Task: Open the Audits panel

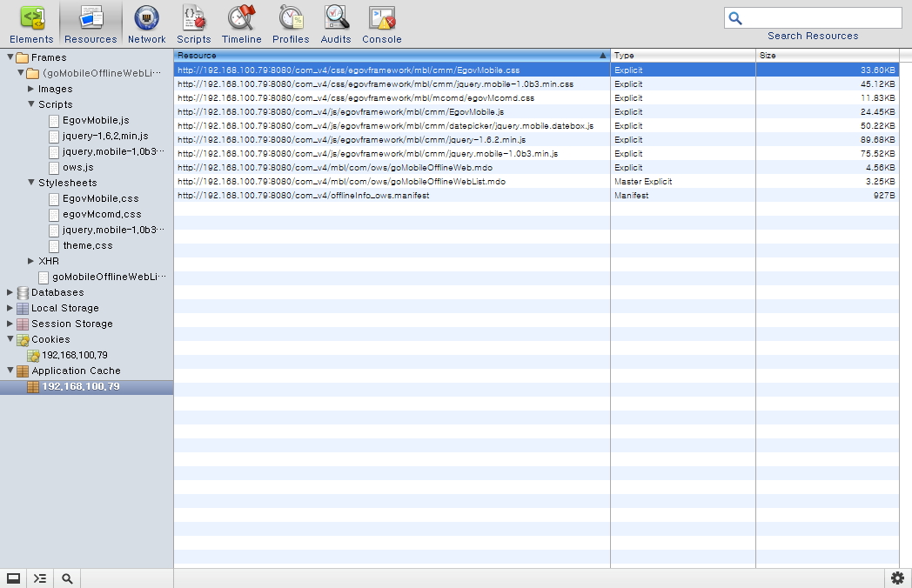Action: (x=336, y=23)
